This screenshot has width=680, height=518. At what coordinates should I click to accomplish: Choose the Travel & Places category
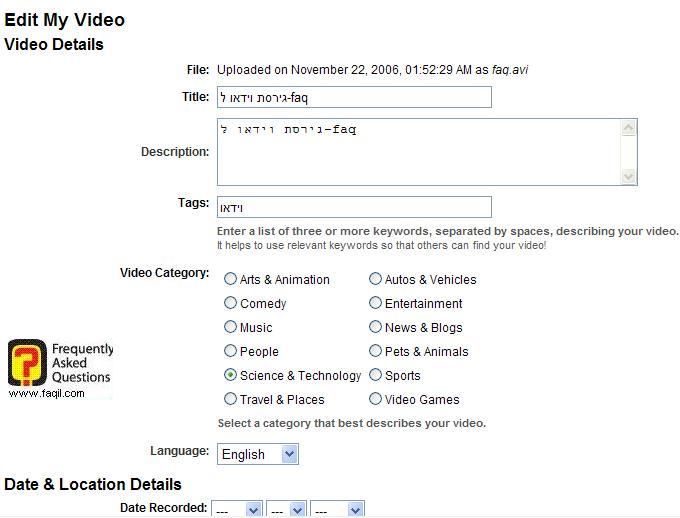coord(231,400)
